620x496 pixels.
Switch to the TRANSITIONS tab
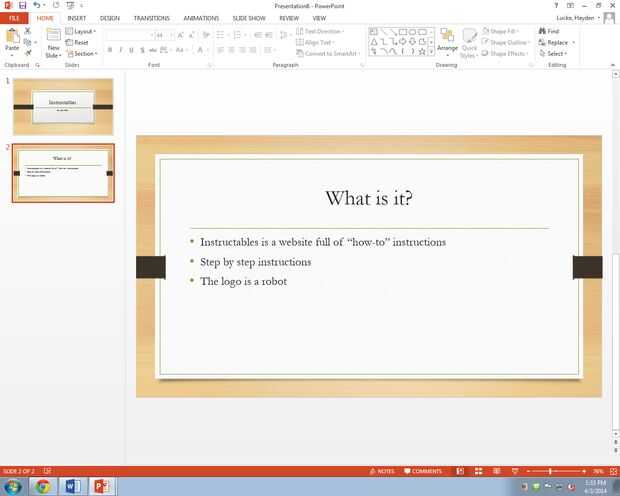151,18
